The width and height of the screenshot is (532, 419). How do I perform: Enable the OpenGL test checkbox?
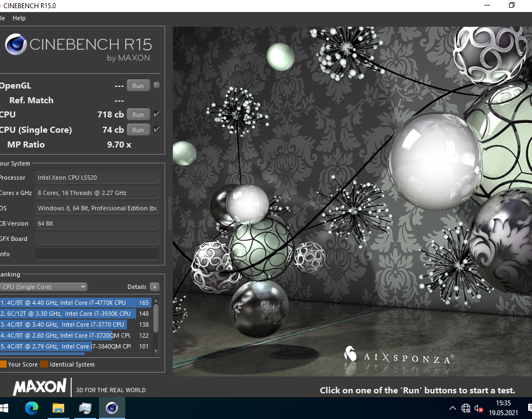coord(156,85)
